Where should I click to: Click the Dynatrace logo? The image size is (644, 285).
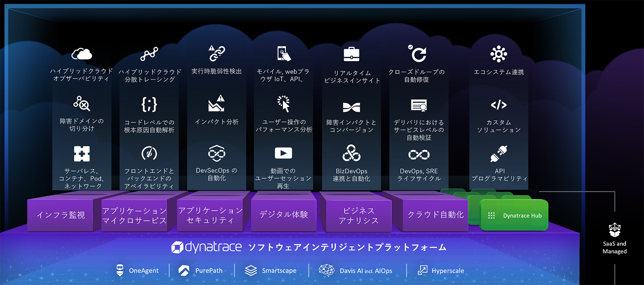(207, 247)
